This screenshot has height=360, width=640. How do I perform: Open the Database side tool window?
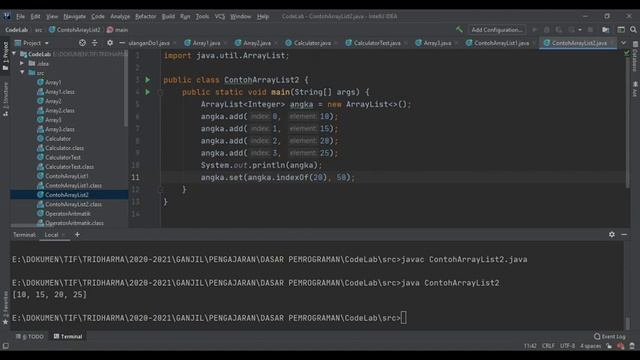(x=635, y=57)
